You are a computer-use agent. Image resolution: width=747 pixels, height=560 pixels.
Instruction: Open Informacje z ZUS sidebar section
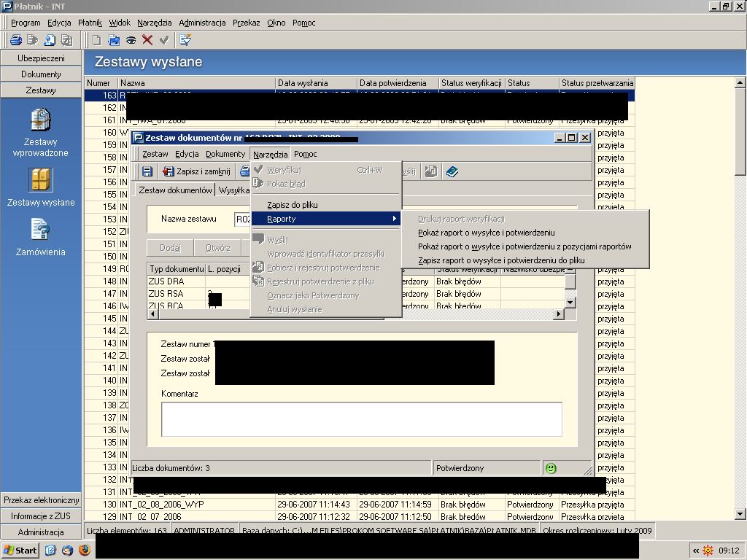41,516
